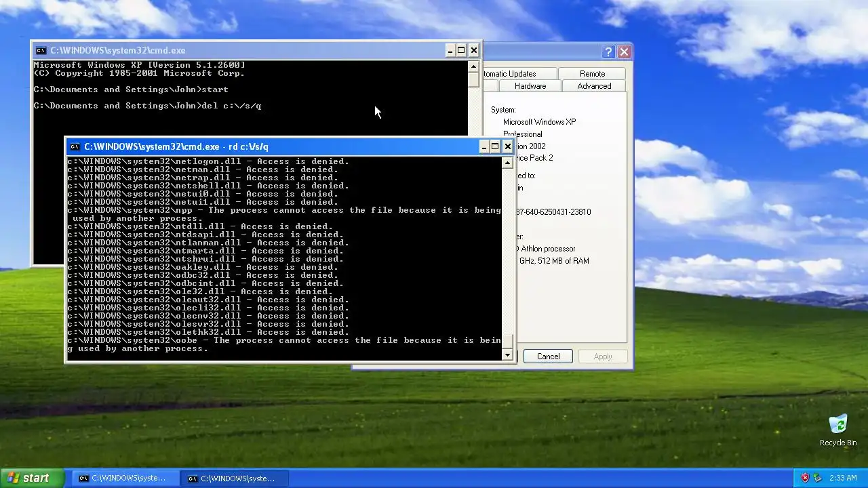This screenshot has width=868, height=488.
Task: Switch to the Hardware tab
Action: pyautogui.click(x=530, y=86)
